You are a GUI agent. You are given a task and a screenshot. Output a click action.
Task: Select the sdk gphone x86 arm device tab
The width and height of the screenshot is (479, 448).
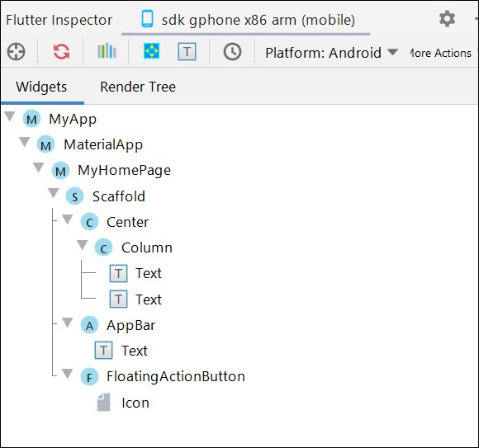[246, 20]
